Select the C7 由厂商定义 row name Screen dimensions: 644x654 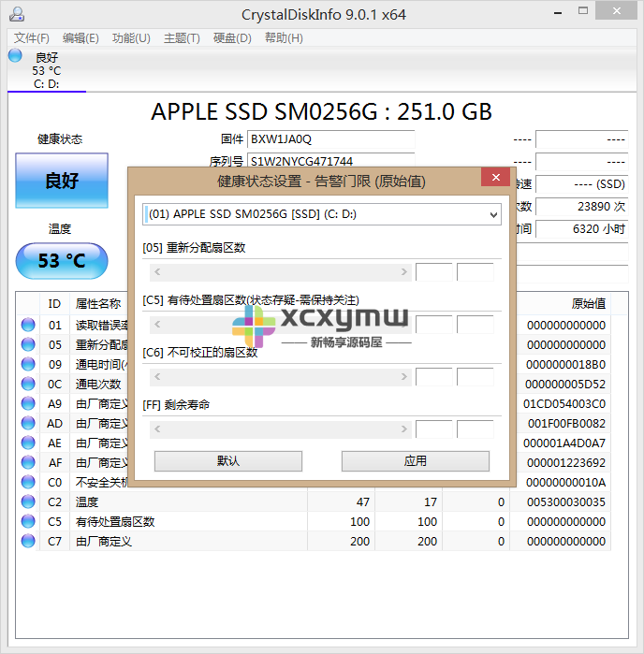point(104,541)
